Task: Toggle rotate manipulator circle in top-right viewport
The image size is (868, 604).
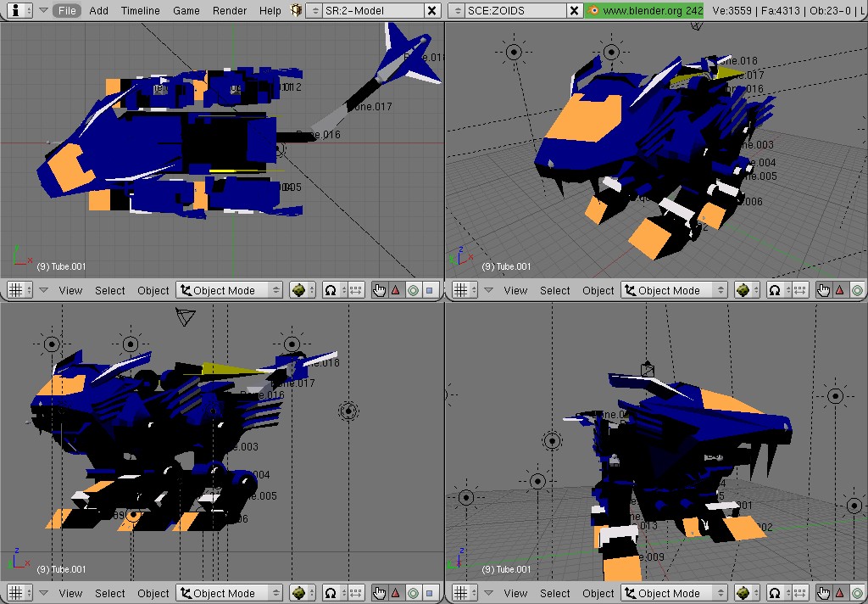Action: [x=858, y=290]
